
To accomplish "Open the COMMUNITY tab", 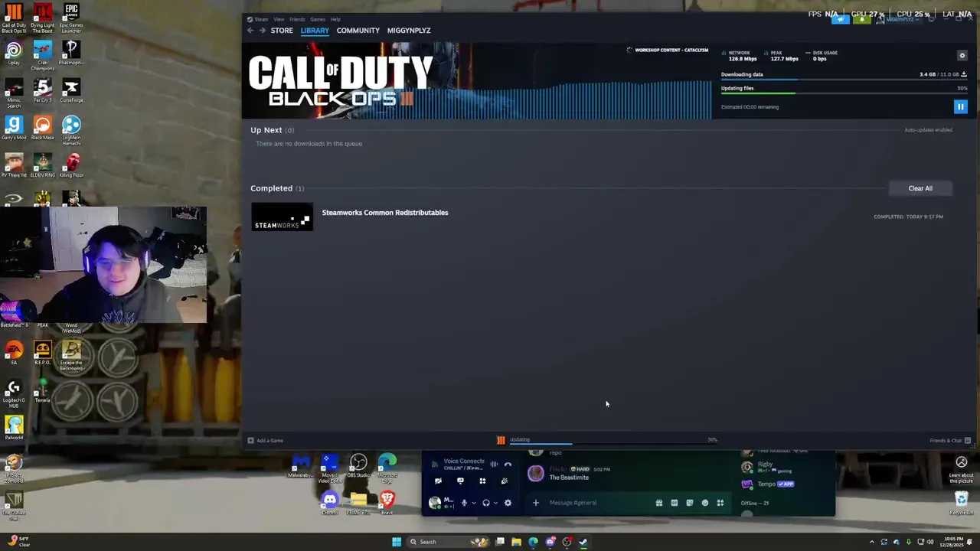I will pos(358,31).
